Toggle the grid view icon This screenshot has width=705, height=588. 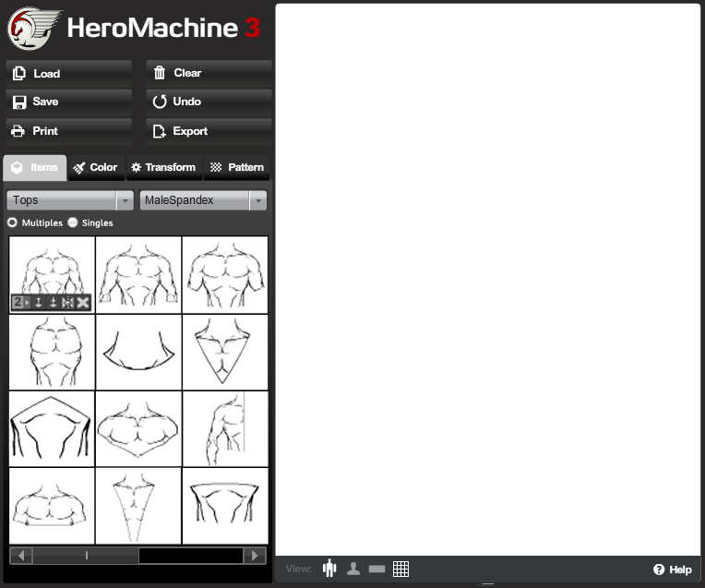[x=401, y=569]
